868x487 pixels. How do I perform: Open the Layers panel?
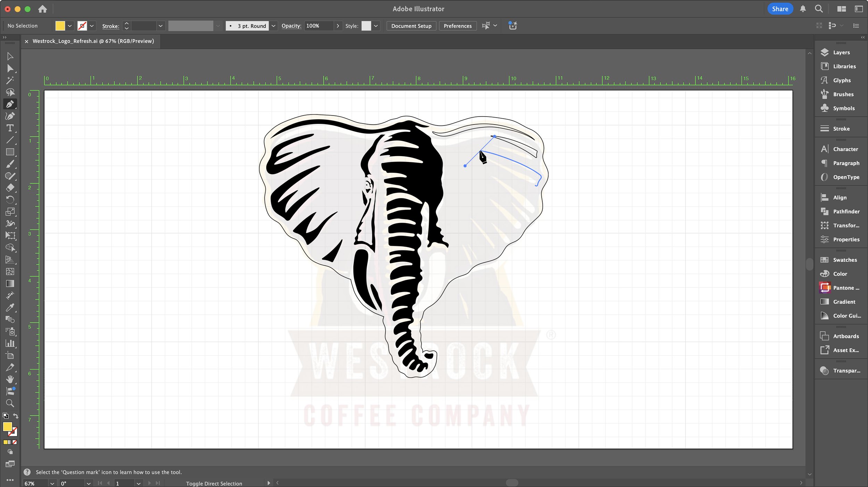pos(841,52)
